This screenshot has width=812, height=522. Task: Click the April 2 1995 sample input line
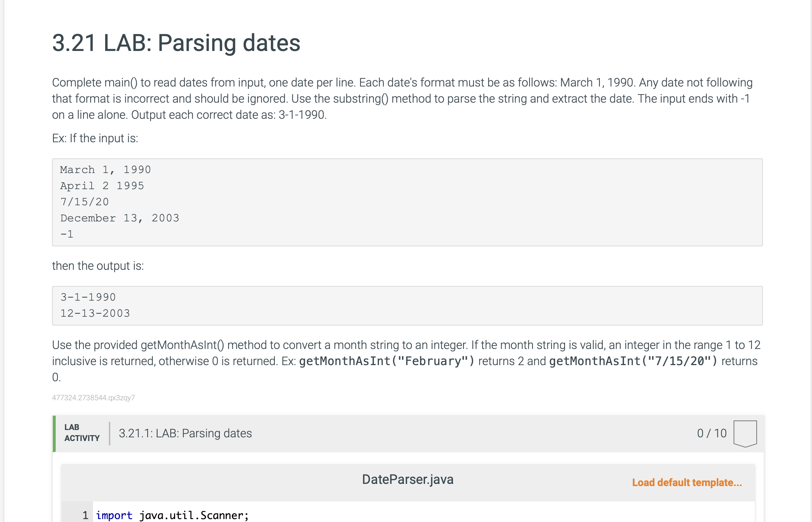coord(102,186)
